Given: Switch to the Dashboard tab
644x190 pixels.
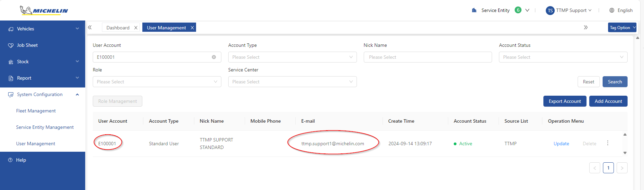Looking at the screenshot, I should click(x=118, y=28).
